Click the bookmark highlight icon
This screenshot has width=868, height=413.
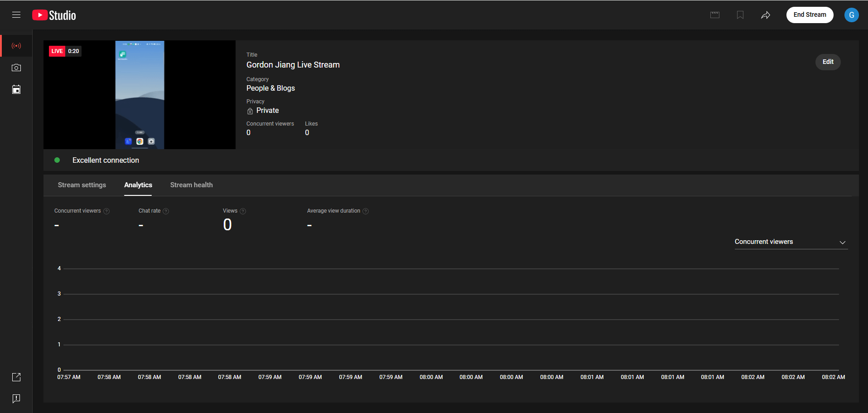740,15
